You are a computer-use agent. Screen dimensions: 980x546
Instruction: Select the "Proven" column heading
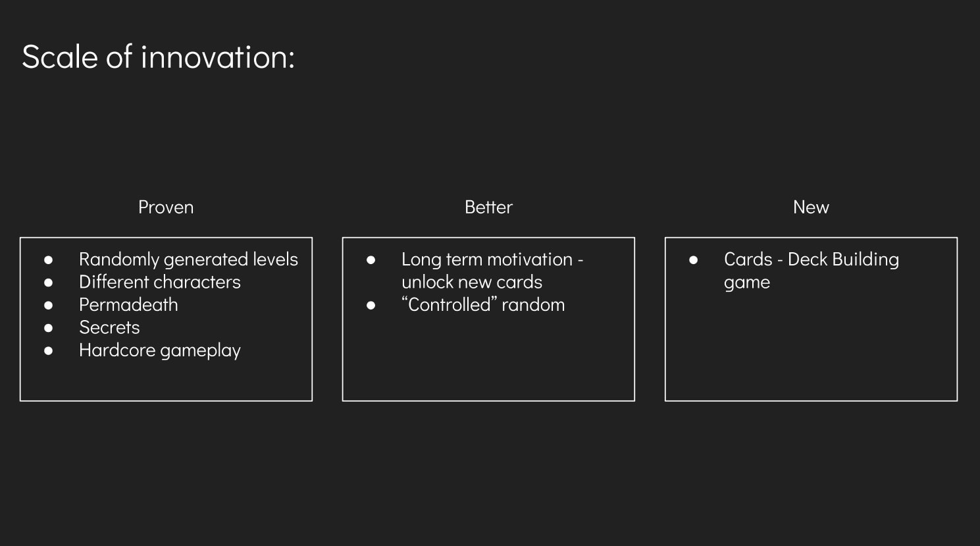point(166,207)
